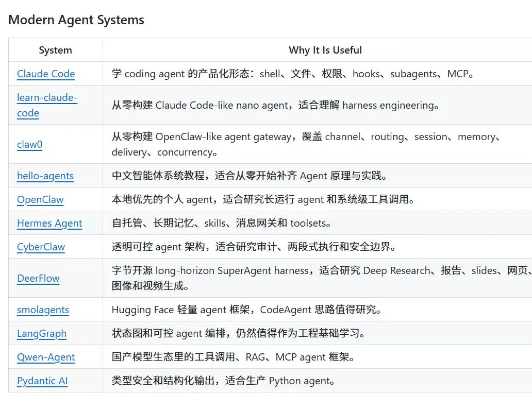Viewport: 532px width, 411px height.
Task: Click the text mentioning RAG、MCP agent 框架
Action: pos(233,357)
